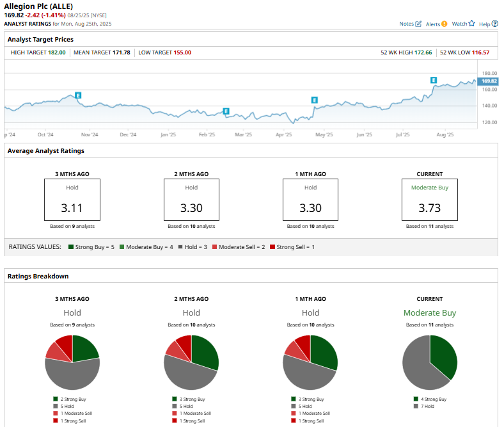
Task: Click the 180.00 y-axis label
Action: pos(489,74)
